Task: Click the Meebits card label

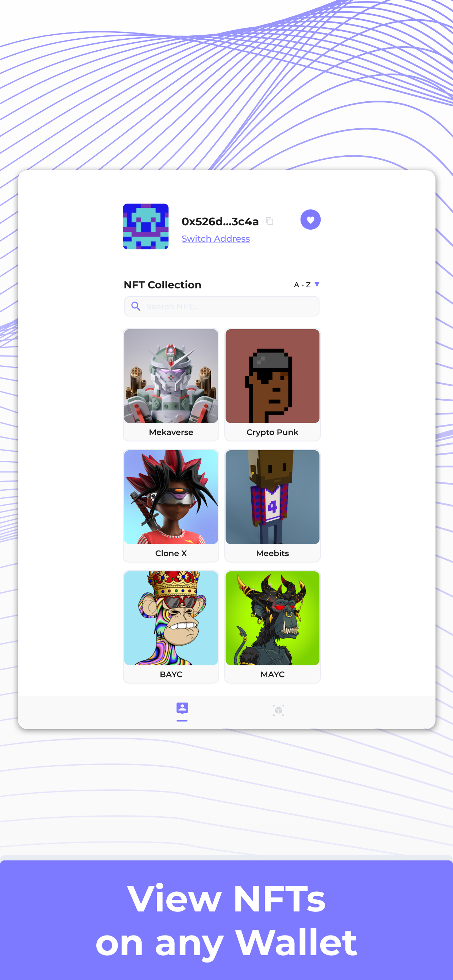Action: 272,553
